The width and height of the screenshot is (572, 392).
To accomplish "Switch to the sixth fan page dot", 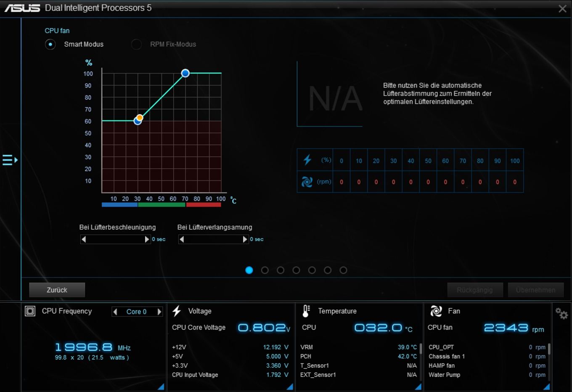I will pos(328,270).
